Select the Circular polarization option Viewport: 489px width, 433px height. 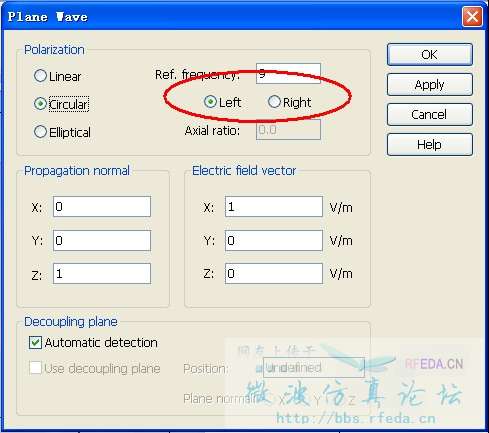tap(40, 104)
